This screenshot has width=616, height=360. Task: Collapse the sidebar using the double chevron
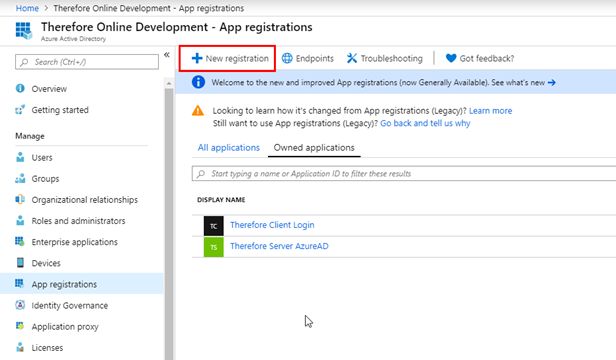point(167,55)
